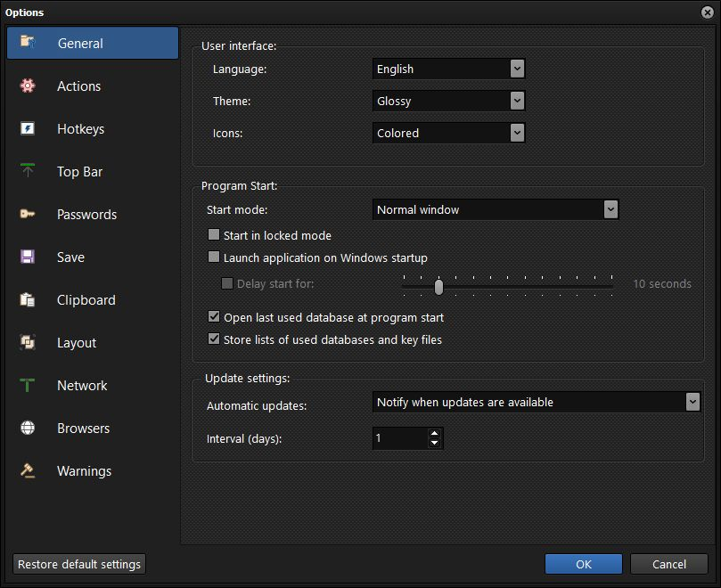The height and width of the screenshot is (588, 721).
Task: Show the Passwords settings page
Action: pos(93,214)
